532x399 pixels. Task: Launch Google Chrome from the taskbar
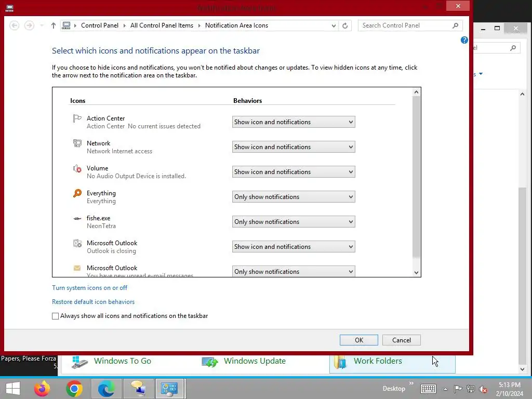pyautogui.click(x=74, y=389)
